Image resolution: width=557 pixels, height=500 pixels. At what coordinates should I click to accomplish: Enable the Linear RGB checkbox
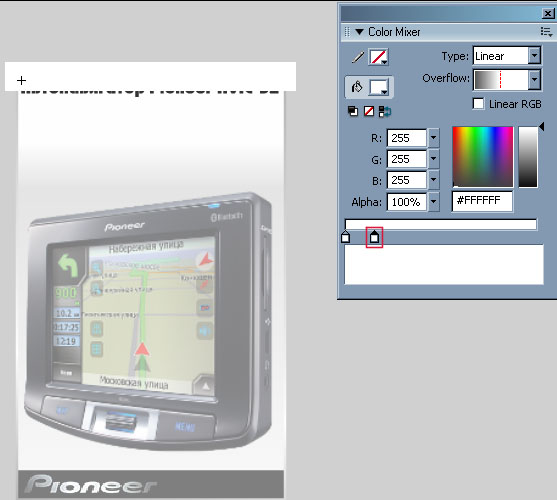click(x=478, y=104)
